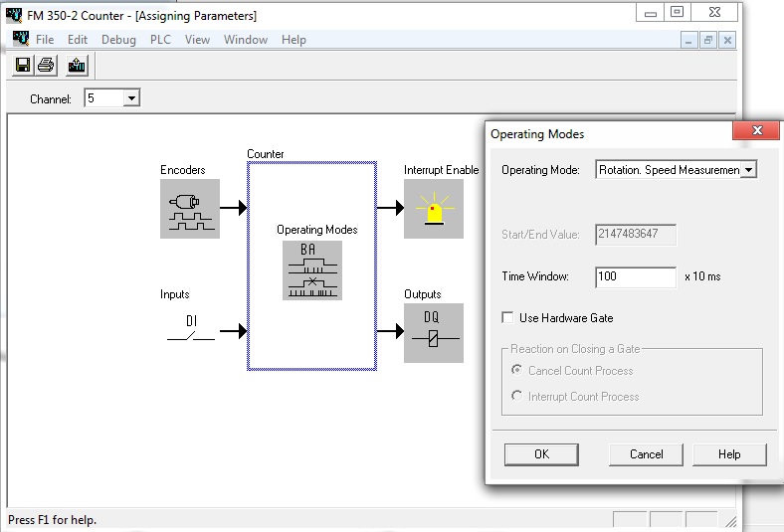Close the inner Assigning Parameters window

[727, 40]
